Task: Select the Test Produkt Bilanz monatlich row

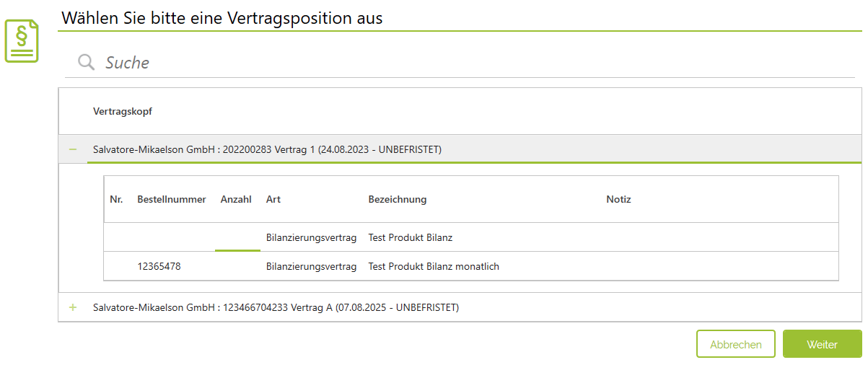Action: coord(471,266)
